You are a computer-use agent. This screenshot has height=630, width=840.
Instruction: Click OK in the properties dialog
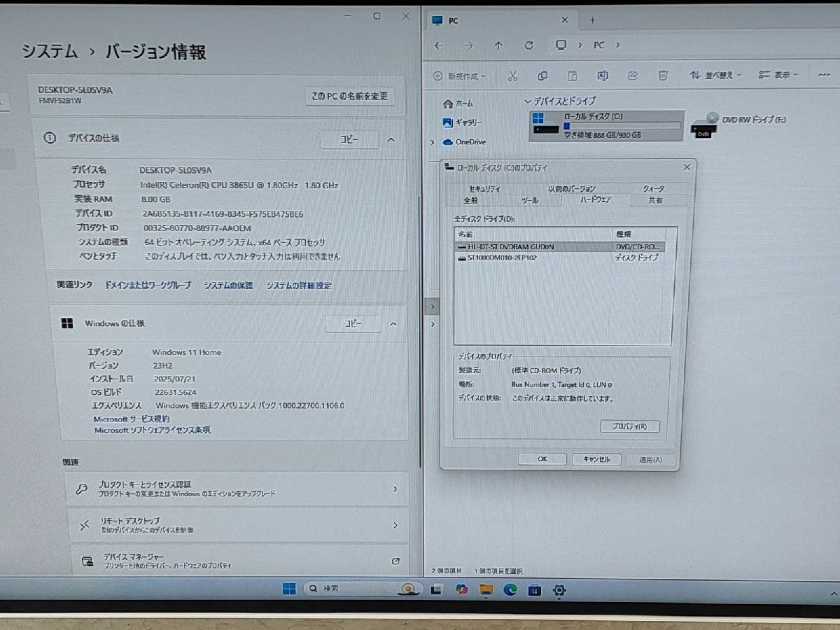pyautogui.click(x=542, y=459)
